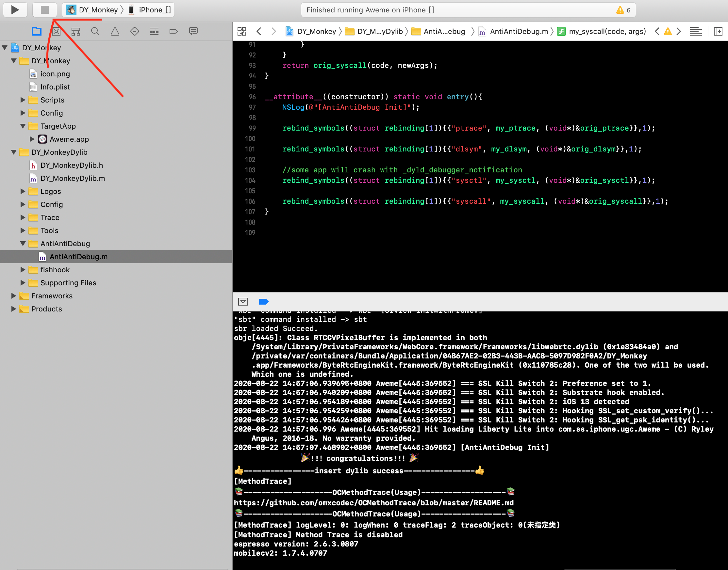Toggle the blue breakpoints activation button
This screenshot has width=728, height=570.
[x=264, y=302]
